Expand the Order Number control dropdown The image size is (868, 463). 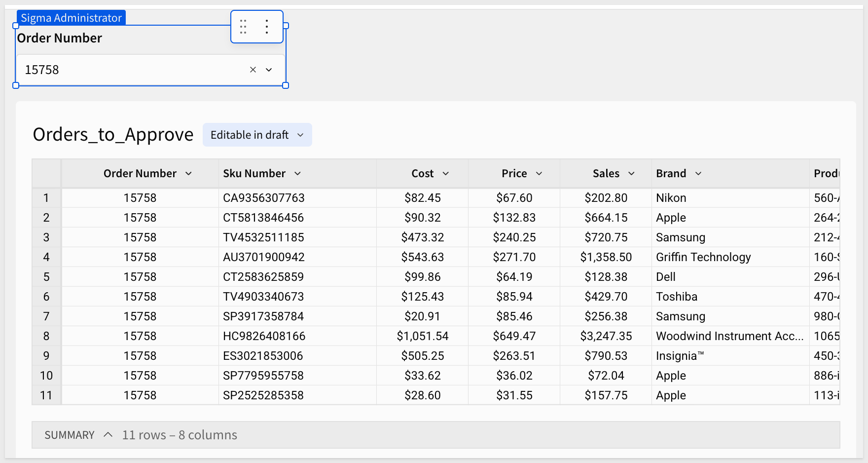(269, 70)
